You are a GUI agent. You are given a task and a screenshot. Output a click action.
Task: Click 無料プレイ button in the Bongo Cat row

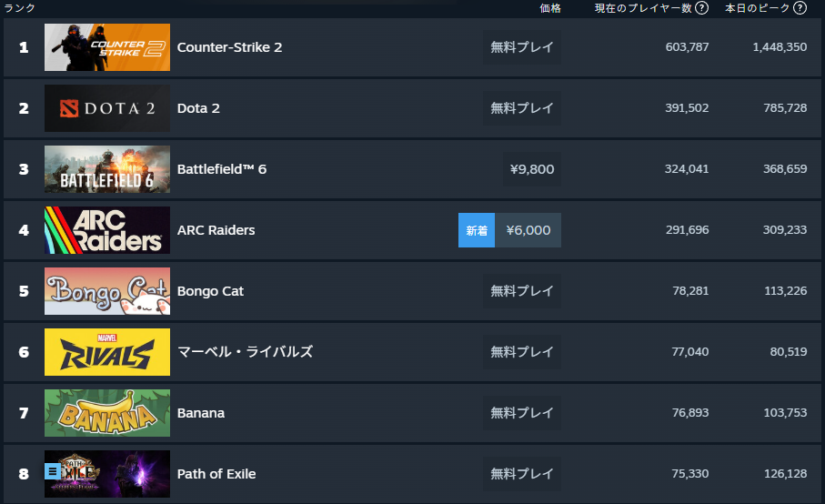coord(521,291)
